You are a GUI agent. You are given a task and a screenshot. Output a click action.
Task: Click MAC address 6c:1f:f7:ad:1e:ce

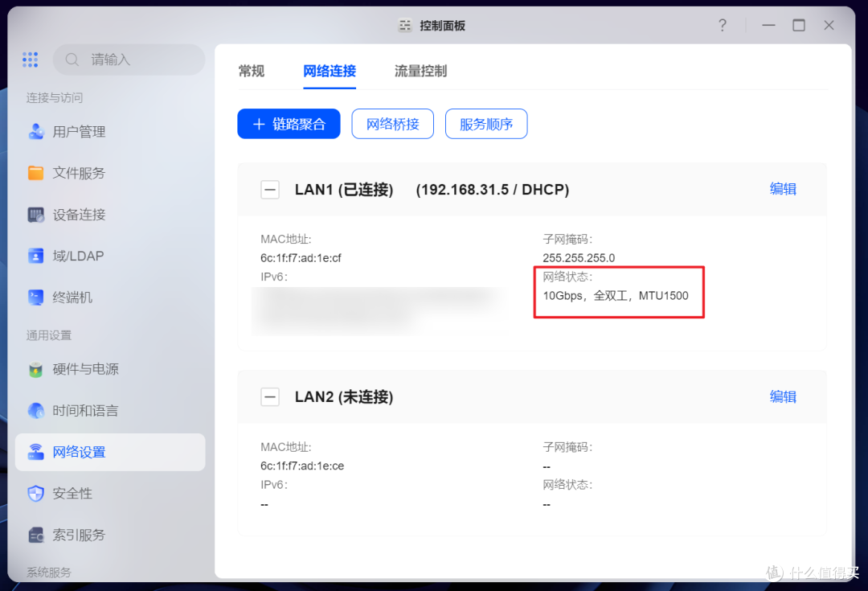pyautogui.click(x=302, y=466)
